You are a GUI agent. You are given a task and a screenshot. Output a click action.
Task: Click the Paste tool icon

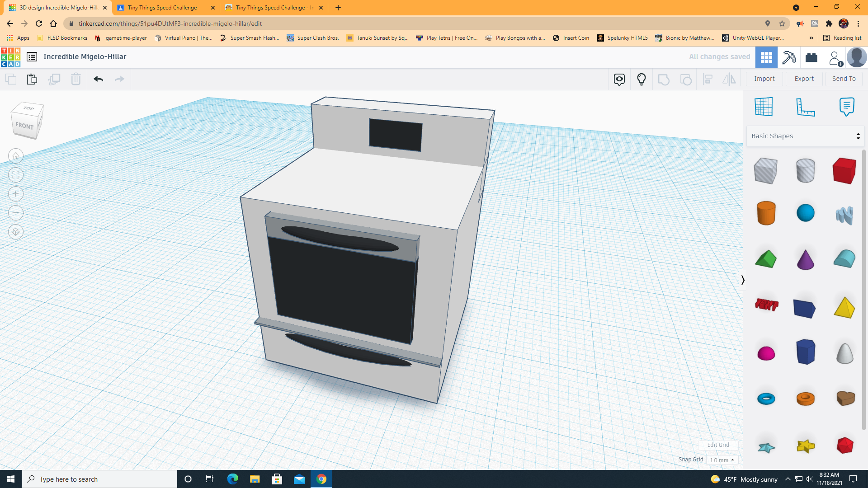pyautogui.click(x=32, y=79)
